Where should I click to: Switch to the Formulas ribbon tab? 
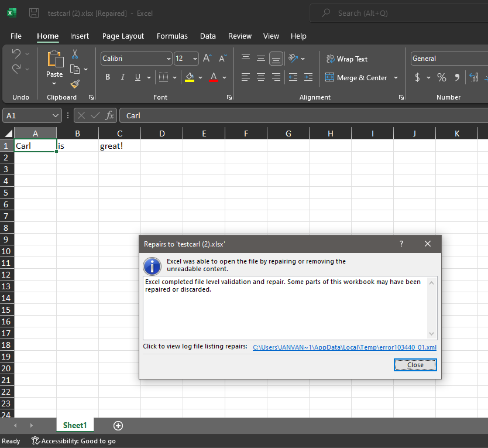click(172, 36)
